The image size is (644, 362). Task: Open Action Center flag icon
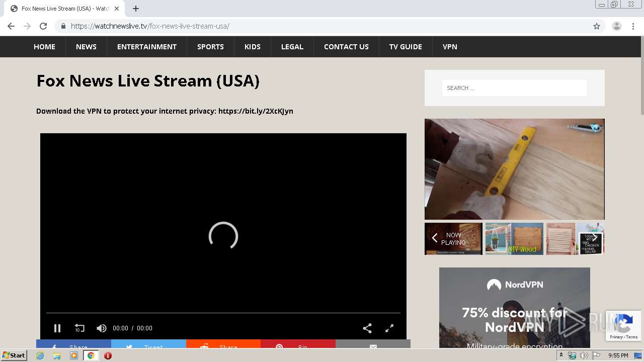pyautogui.click(x=596, y=355)
